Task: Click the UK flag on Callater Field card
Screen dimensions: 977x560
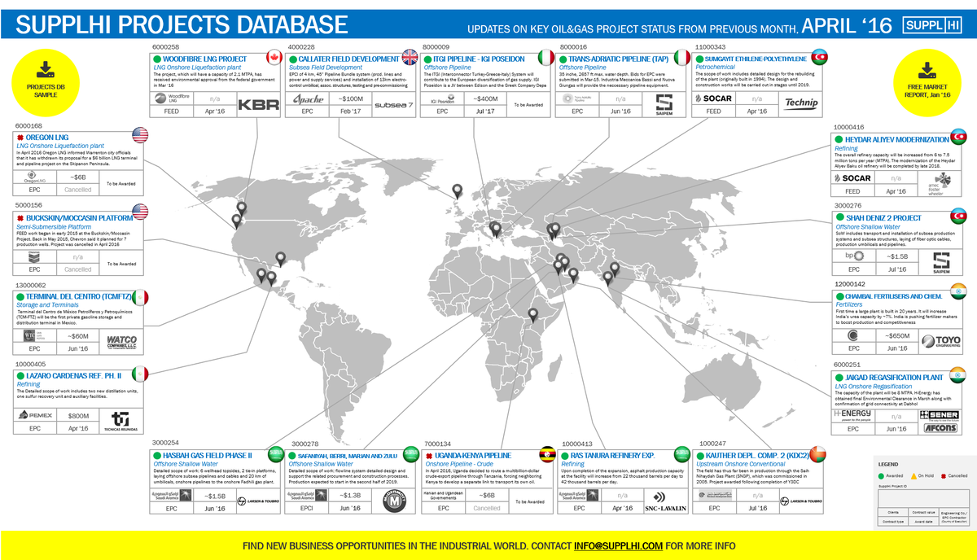Action: pyautogui.click(x=410, y=58)
